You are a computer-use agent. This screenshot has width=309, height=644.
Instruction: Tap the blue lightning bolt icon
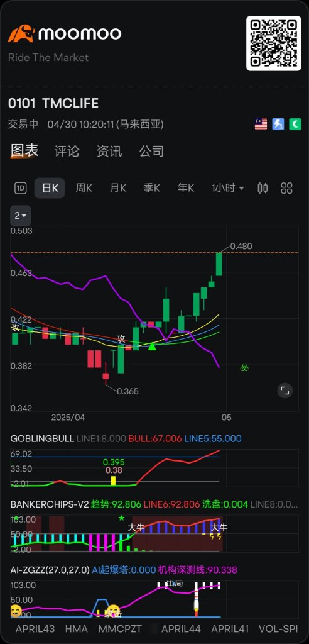[278, 124]
